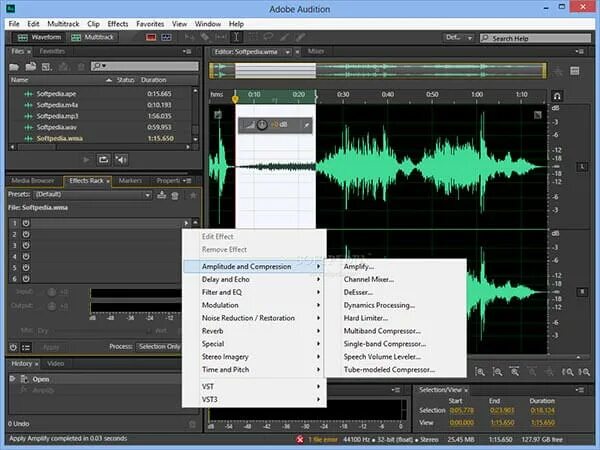
Task: Click the zoom navigator overview bar
Action: (378, 71)
